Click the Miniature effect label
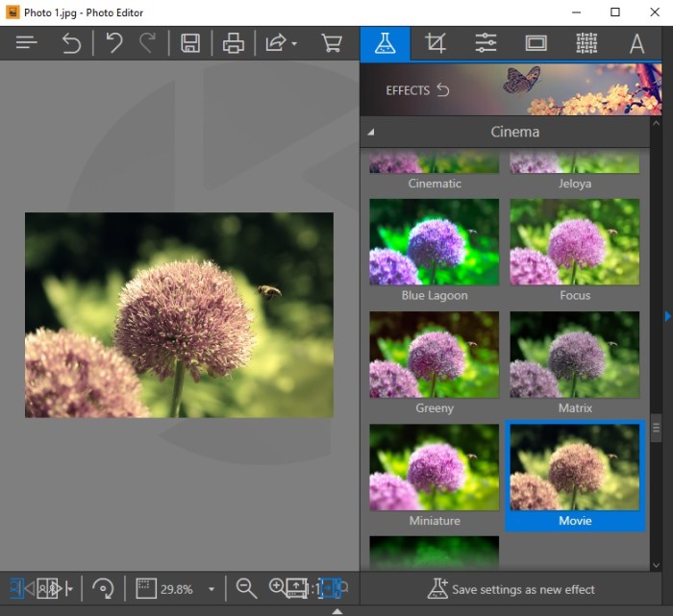 coord(435,521)
